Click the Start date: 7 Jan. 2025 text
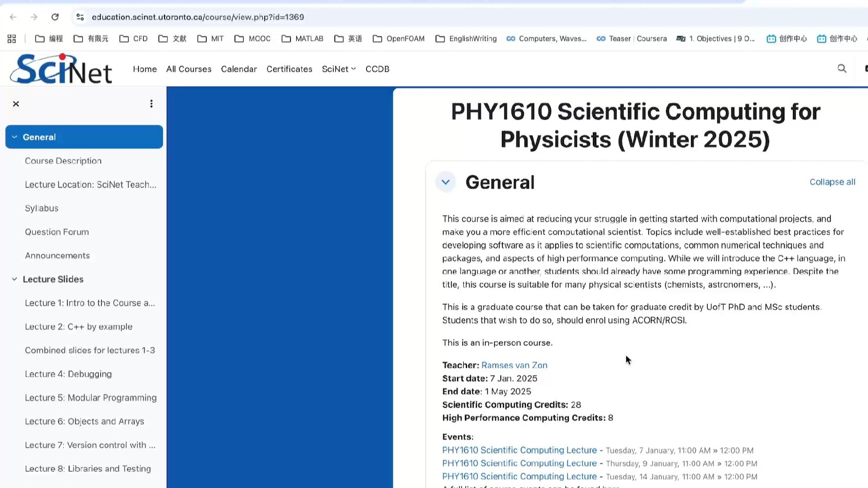Image resolution: width=868 pixels, height=488 pixels. click(490, 378)
